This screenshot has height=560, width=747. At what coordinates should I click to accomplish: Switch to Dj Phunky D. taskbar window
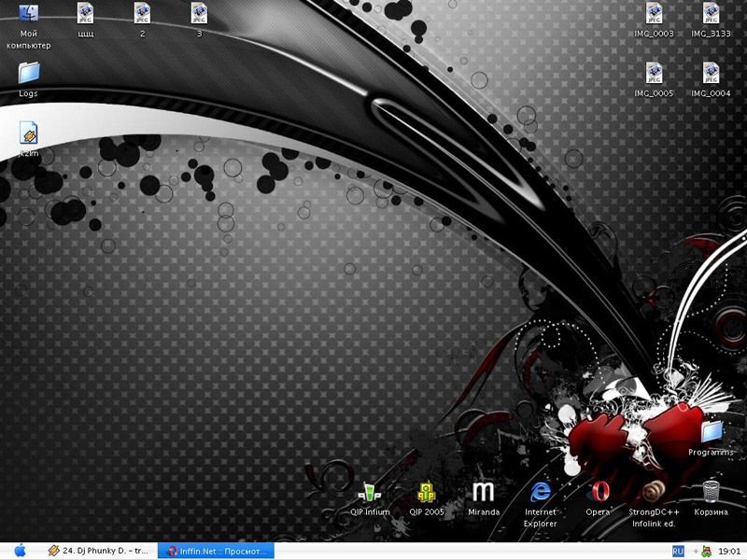[98, 551]
